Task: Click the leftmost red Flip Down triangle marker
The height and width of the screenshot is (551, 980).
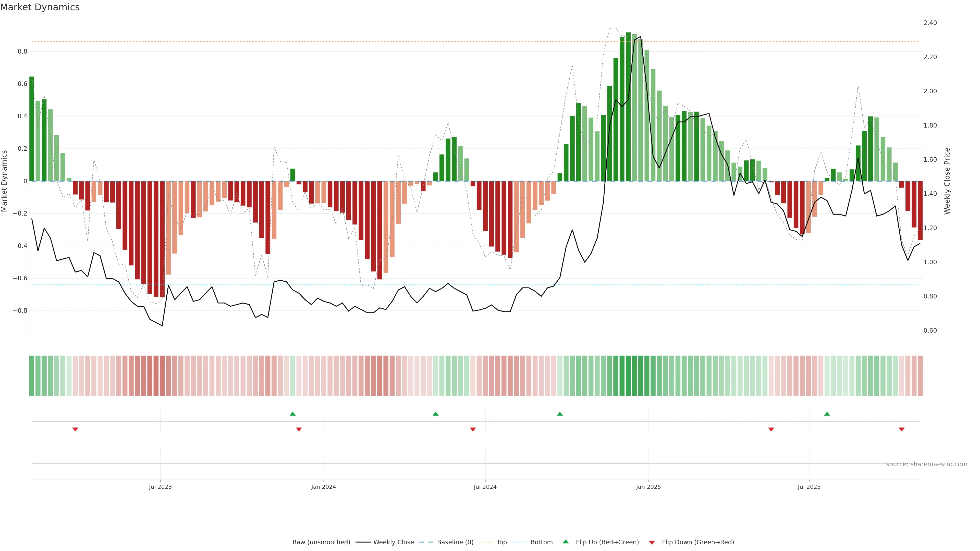Action: tap(75, 429)
